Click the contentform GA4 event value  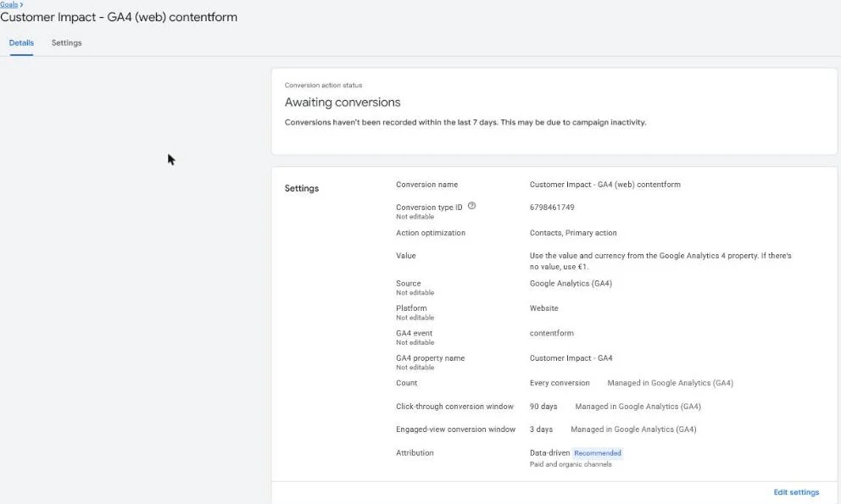pos(551,333)
